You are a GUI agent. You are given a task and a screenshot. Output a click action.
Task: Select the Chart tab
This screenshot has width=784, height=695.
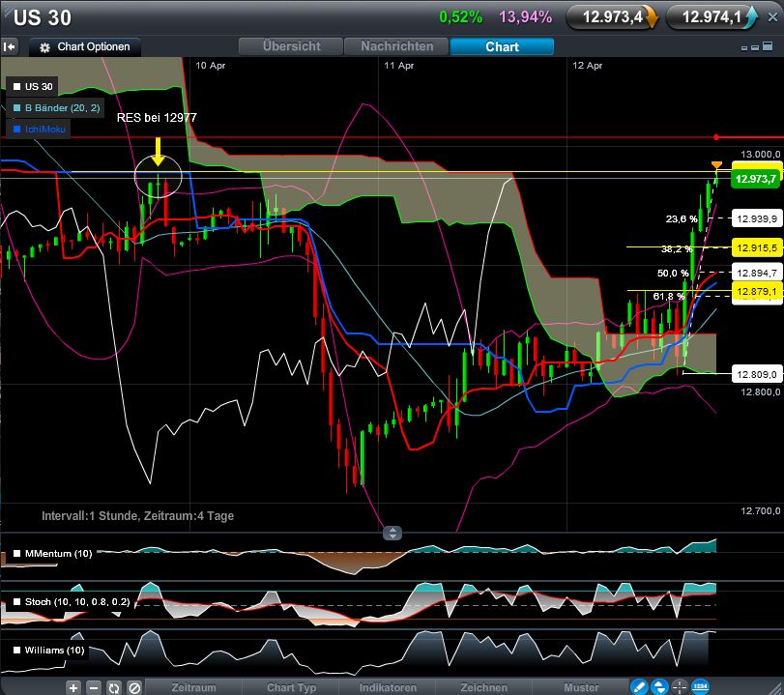pos(502,46)
